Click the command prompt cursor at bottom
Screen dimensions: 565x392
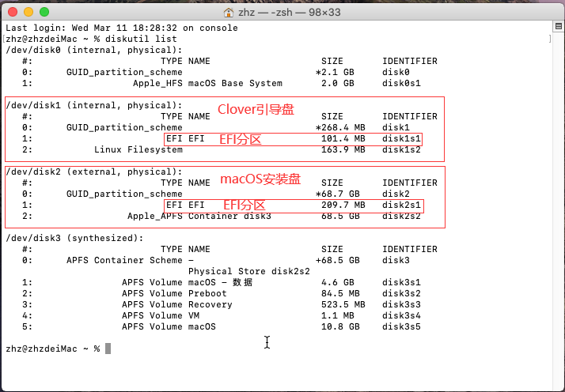coord(108,349)
